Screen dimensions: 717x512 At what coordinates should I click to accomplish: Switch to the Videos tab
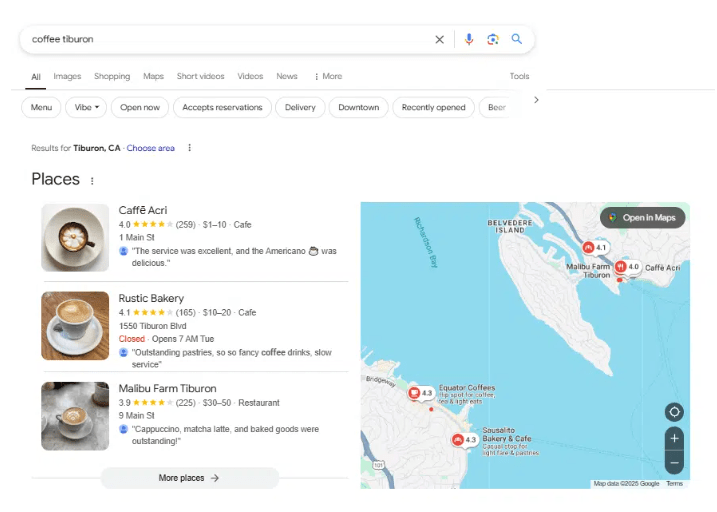click(x=250, y=76)
